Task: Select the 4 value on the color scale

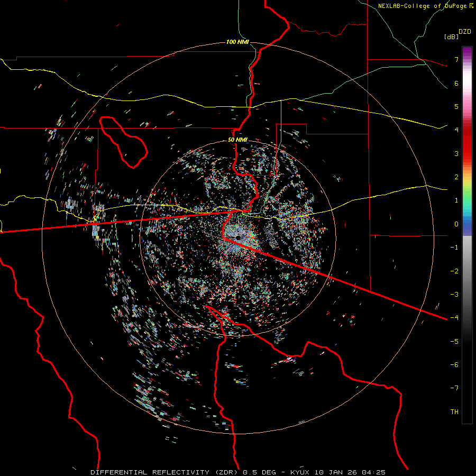Action: [x=456, y=130]
